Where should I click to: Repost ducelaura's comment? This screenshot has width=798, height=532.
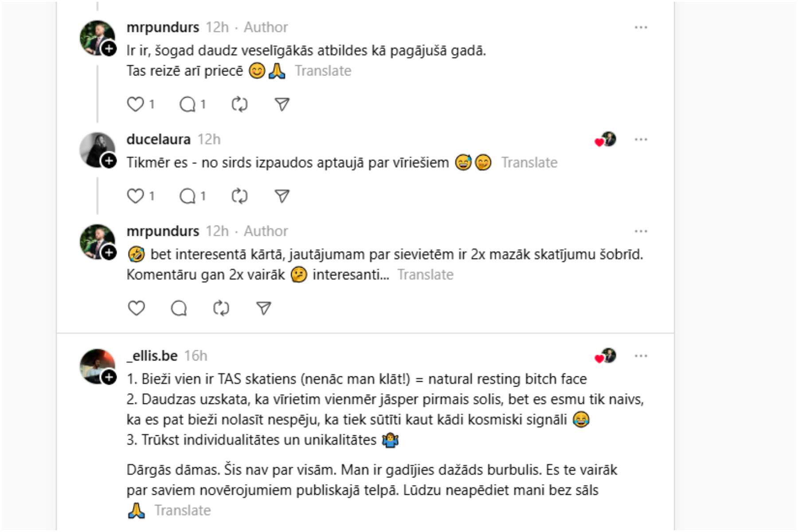pos(239,196)
